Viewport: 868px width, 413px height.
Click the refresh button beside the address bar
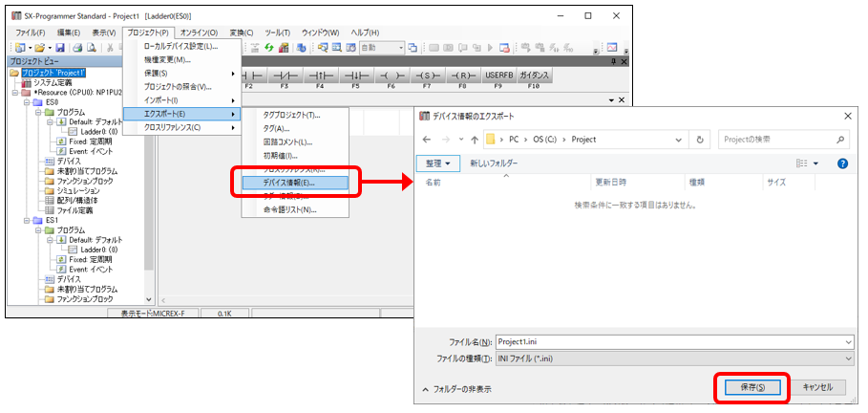tap(702, 139)
